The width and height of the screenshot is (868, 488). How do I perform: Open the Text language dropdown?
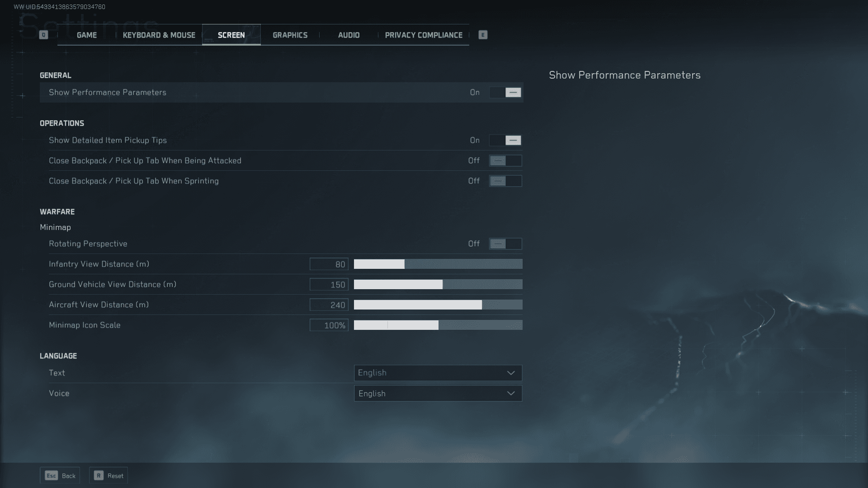(438, 373)
